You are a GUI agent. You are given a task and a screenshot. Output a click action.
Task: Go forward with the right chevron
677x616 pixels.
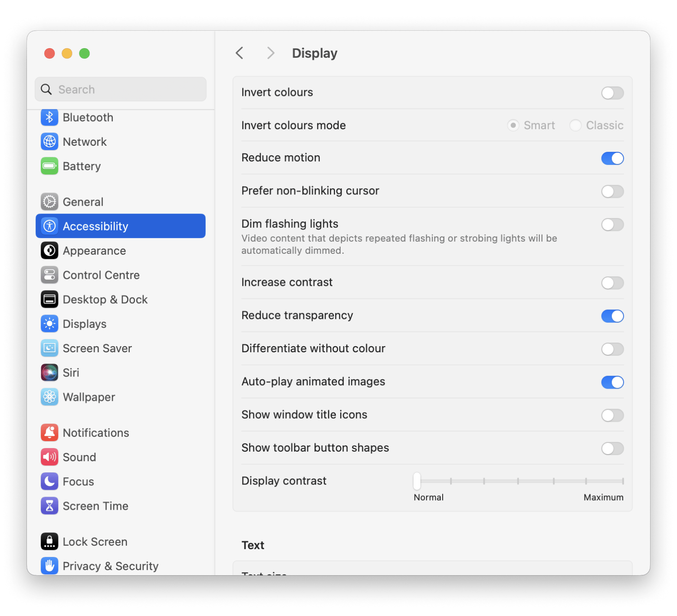coord(271,53)
